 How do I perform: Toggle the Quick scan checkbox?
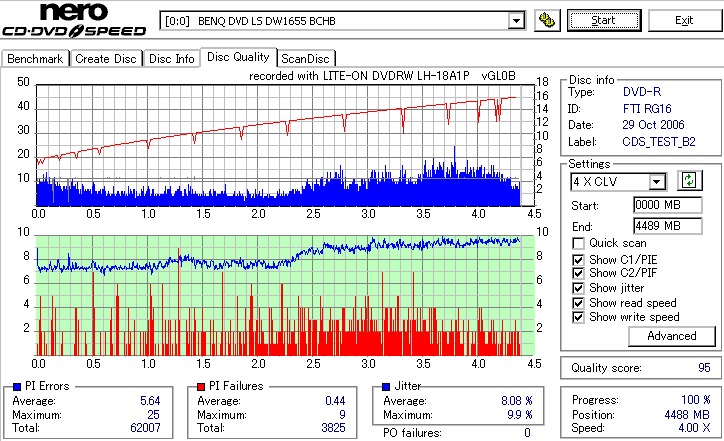pos(578,243)
